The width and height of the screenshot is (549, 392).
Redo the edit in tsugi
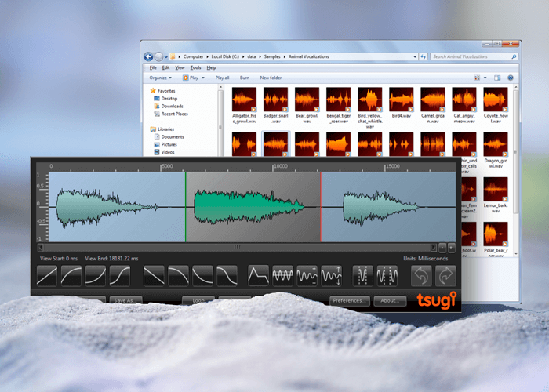point(445,276)
